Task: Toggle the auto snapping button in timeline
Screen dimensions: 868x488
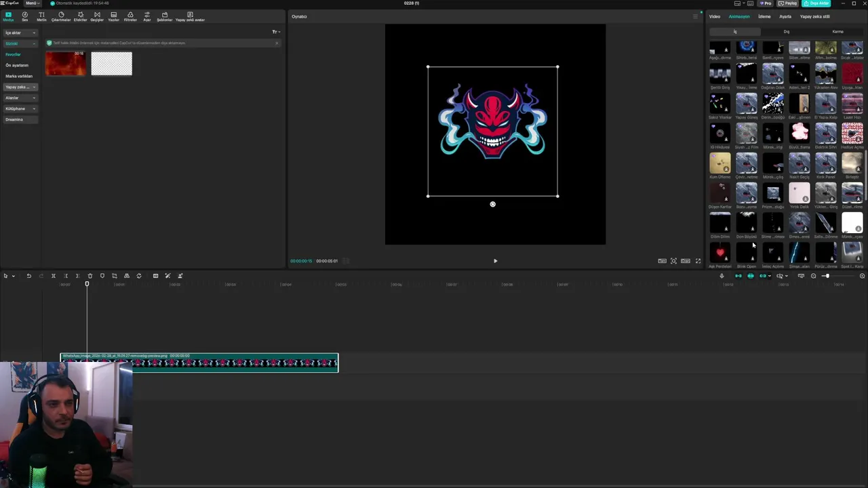Action: pyautogui.click(x=751, y=276)
